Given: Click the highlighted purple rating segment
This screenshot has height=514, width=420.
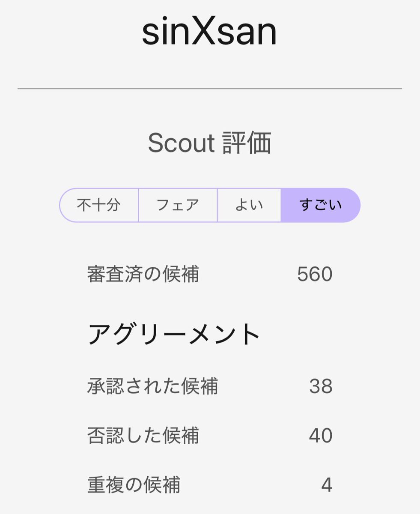Looking at the screenshot, I should click(x=321, y=205).
